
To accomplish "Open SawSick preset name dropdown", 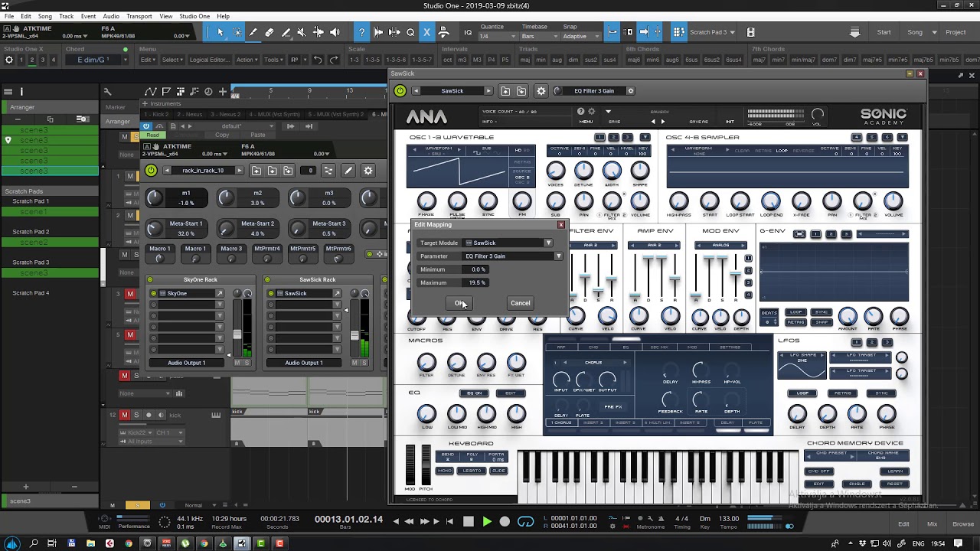I will [452, 91].
